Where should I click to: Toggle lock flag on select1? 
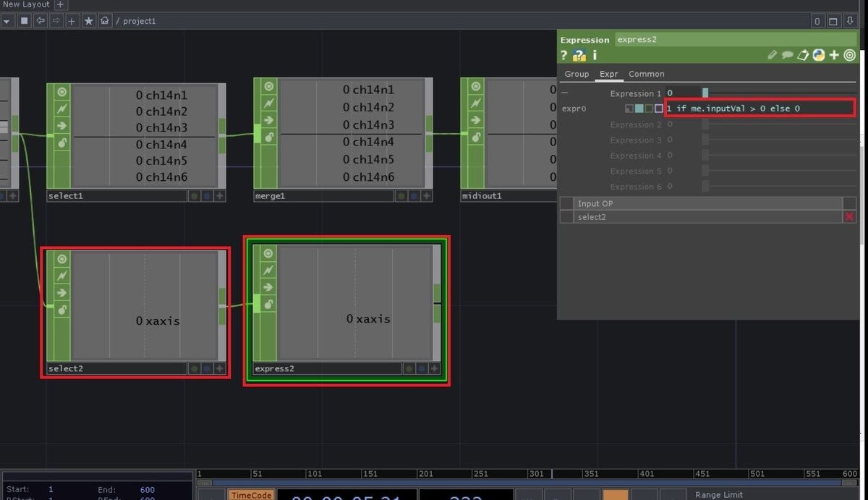pyautogui.click(x=62, y=143)
